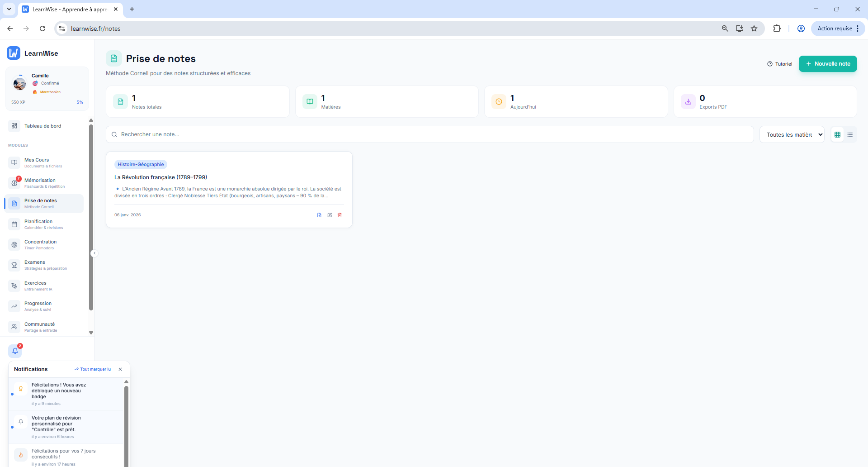Create a new note with Nouvelle note
868x467 pixels.
[827, 64]
